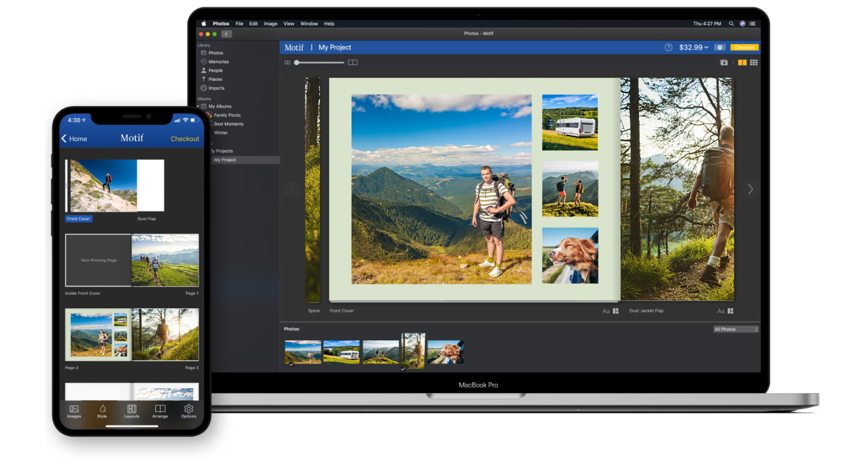This screenshot has width=868, height=463.
Task: Click the yellow Checkout button in Photos
Action: (745, 47)
